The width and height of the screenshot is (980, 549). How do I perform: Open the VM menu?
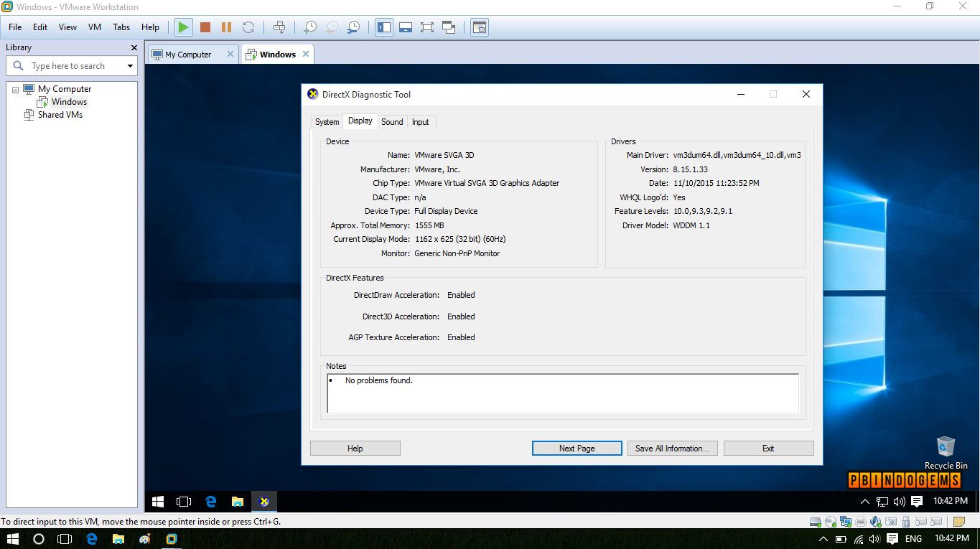pyautogui.click(x=95, y=27)
